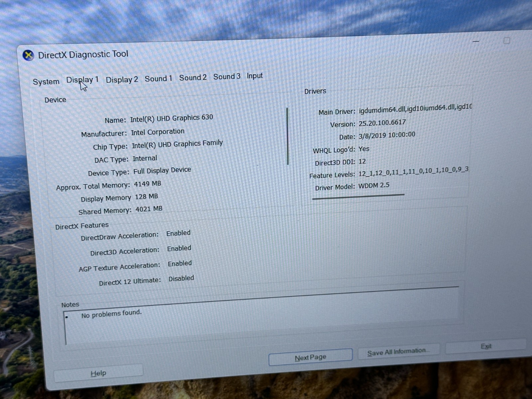
Task: Open the Input tab
Action: point(255,76)
